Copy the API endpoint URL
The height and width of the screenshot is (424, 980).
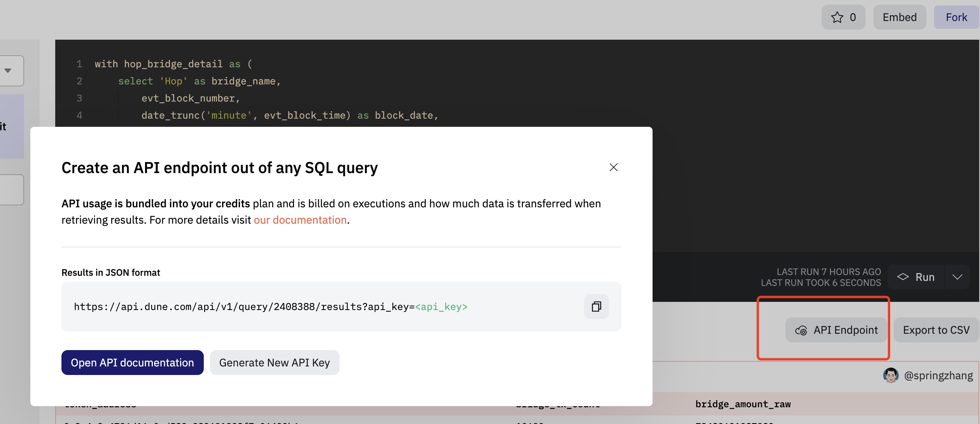tap(596, 307)
